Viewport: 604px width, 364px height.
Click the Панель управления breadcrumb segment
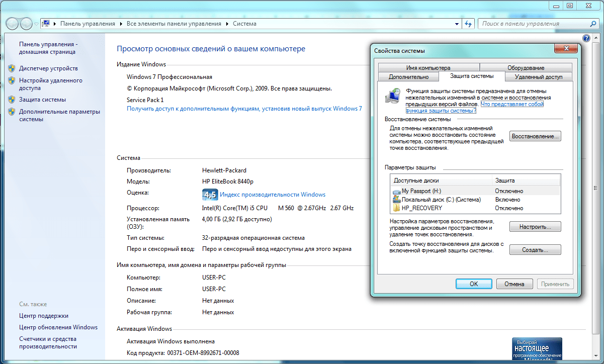click(88, 24)
